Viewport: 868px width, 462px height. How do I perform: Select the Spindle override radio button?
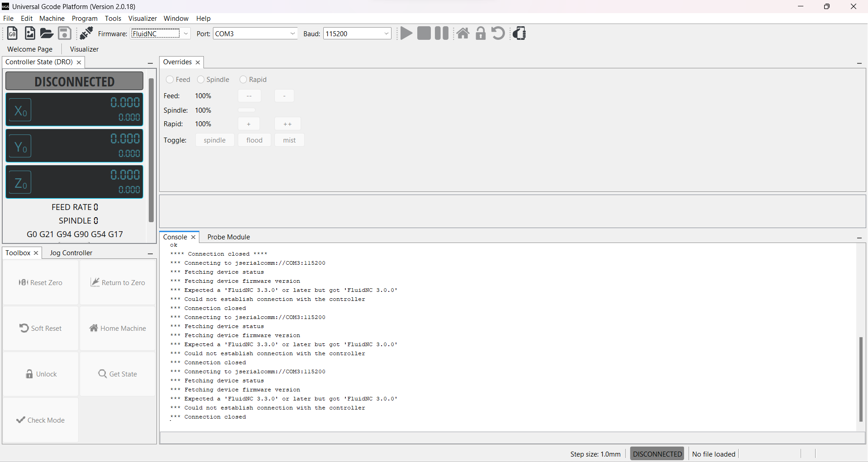(x=200, y=79)
